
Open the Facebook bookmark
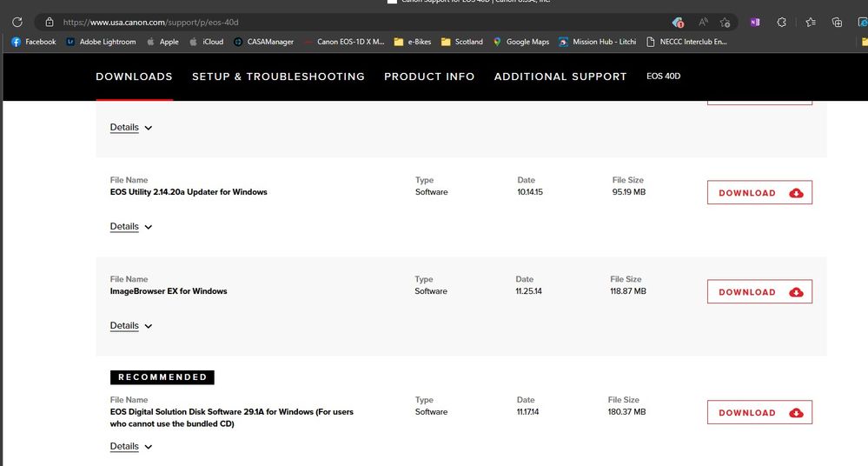point(34,42)
